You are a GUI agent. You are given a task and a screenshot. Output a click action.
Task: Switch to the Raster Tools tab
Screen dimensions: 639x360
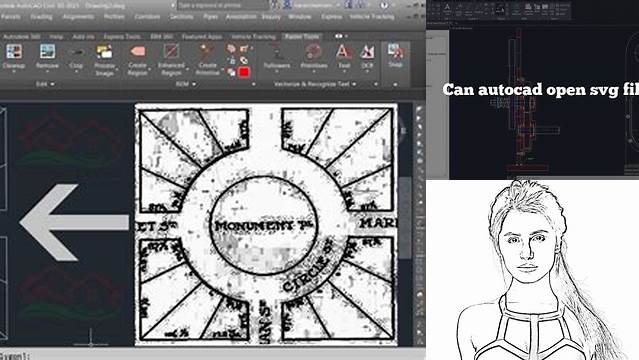pyautogui.click(x=302, y=36)
